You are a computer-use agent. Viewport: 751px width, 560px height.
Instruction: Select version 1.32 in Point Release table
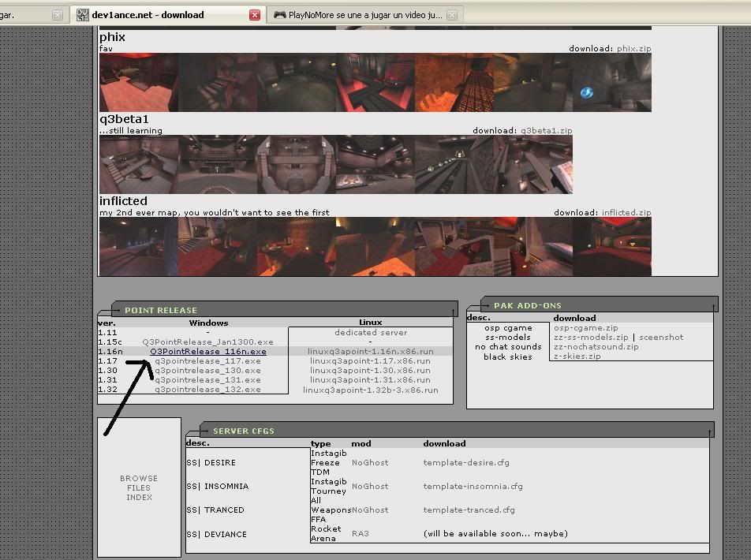(x=107, y=390)
